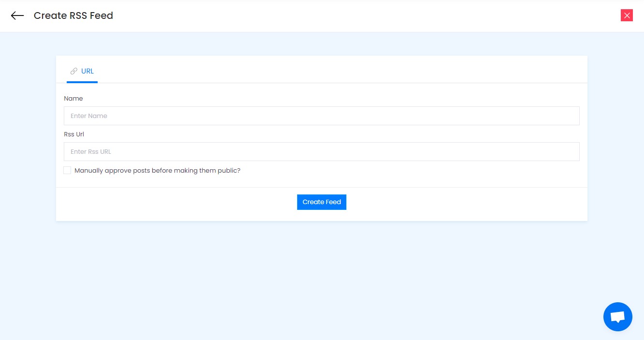
Task: Click the 'Name' field label
Action: click(x=73, y=99)
